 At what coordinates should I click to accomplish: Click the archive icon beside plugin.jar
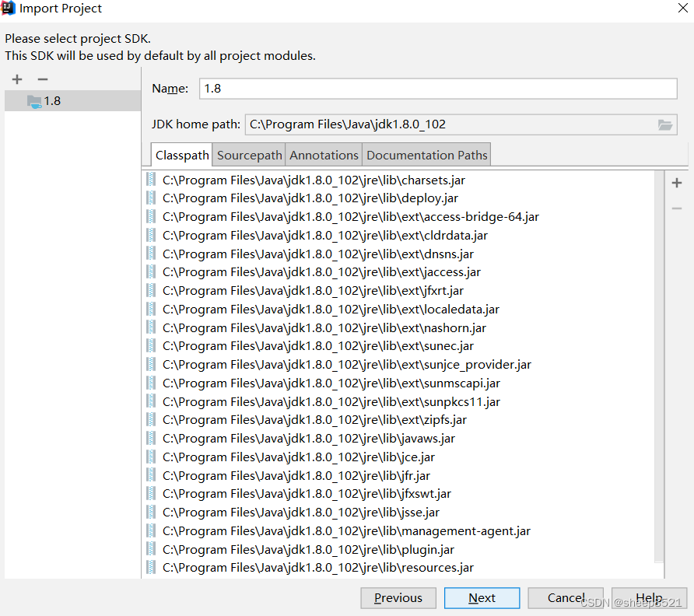[151, 549]
